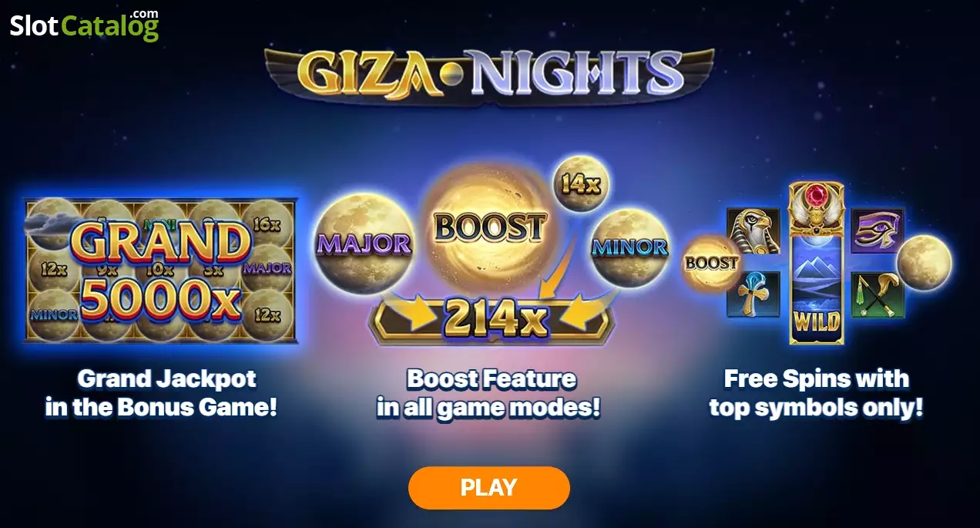Click the Free Spins top symbols caption
This screenshot has height=528, width=980.
tap(816, 393)
